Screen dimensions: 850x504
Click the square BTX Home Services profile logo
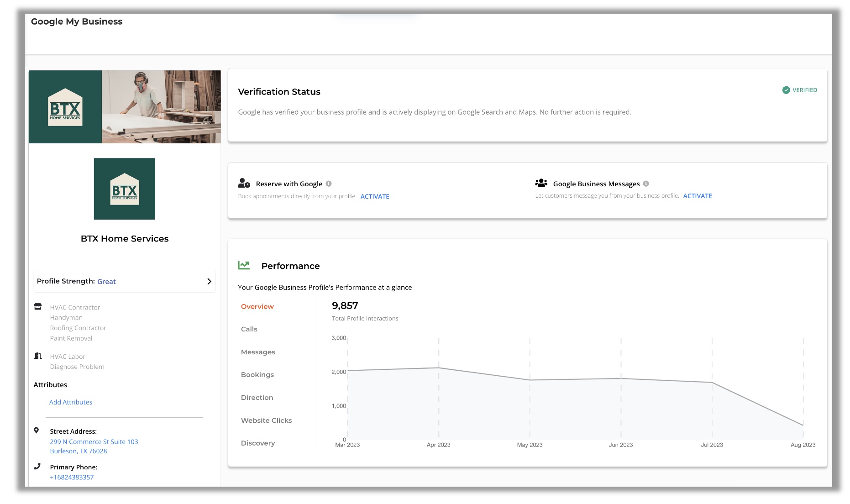click(125, 189)
